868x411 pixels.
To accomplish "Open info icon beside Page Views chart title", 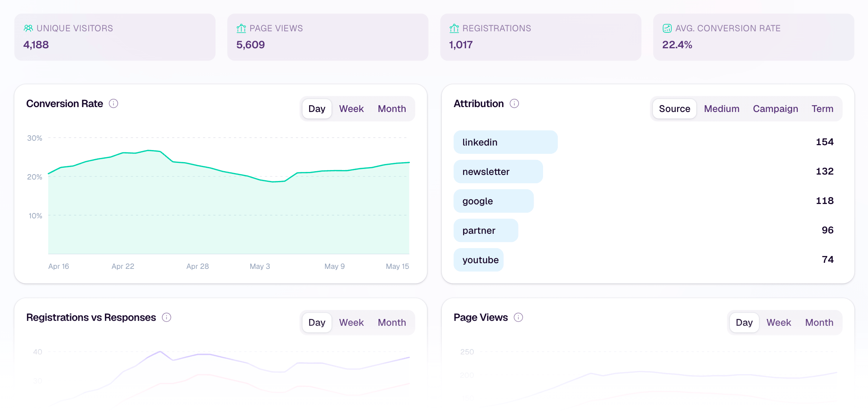I will tap(519, 317).
